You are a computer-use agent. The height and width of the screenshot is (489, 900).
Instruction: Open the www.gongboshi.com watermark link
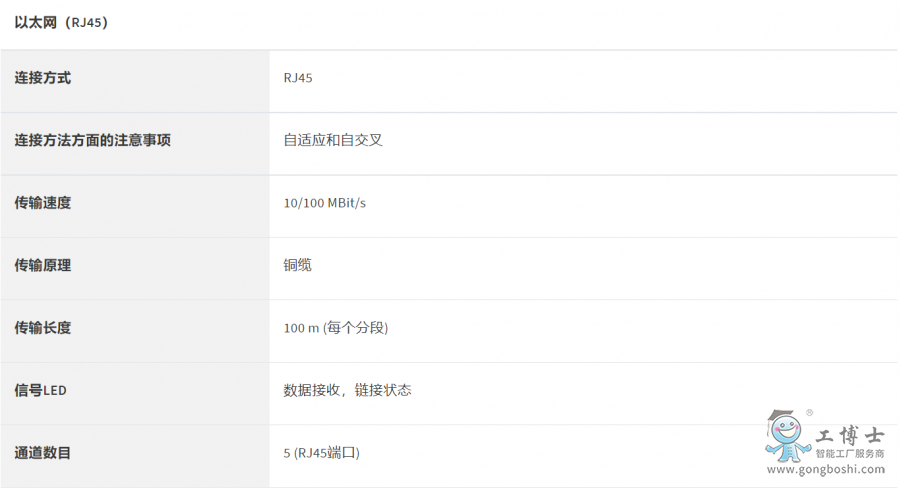coord(826,469)
